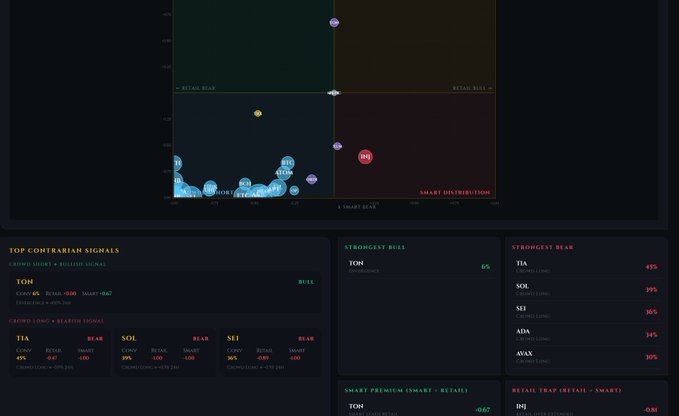Screen dimensions: 679x416
Task: Click the Strongest Bear panel title
Action: pos(543,247)
